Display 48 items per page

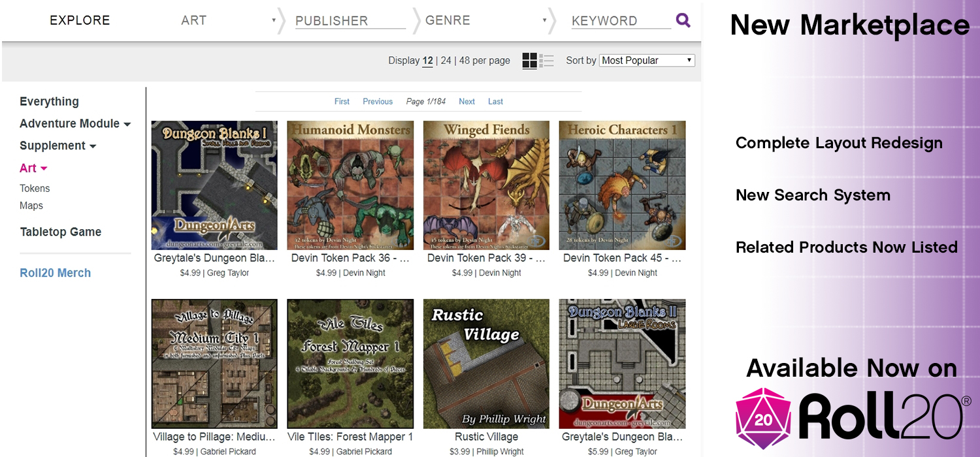465,60
